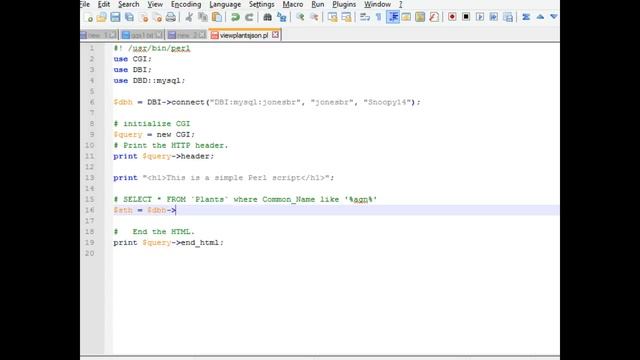Toggle synchronized horizontal scrolling

346,17
